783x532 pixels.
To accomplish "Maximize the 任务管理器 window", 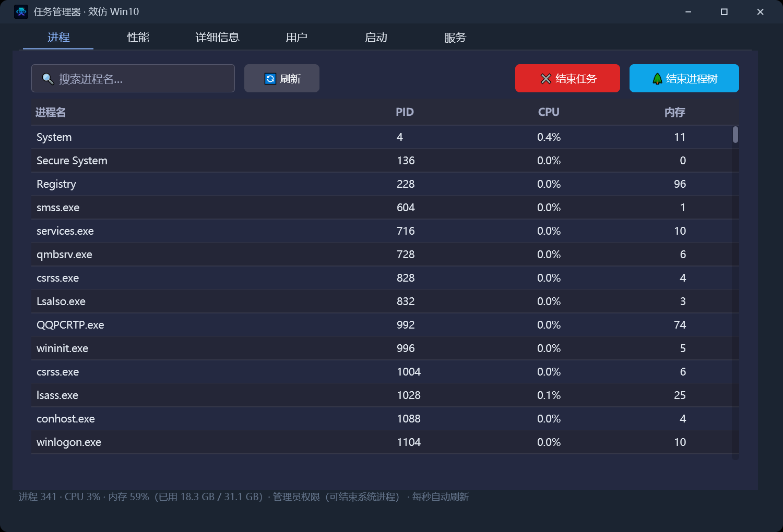I will click(x=724, y=11).
